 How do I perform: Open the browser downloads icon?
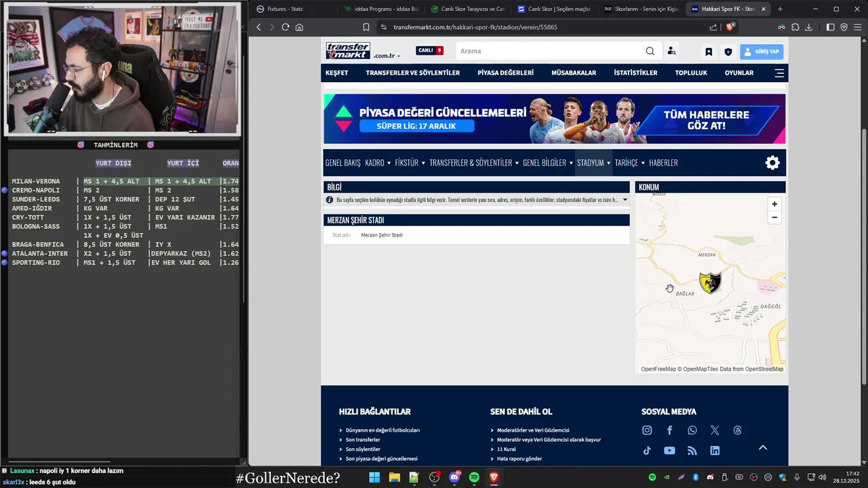pos(809,27)
